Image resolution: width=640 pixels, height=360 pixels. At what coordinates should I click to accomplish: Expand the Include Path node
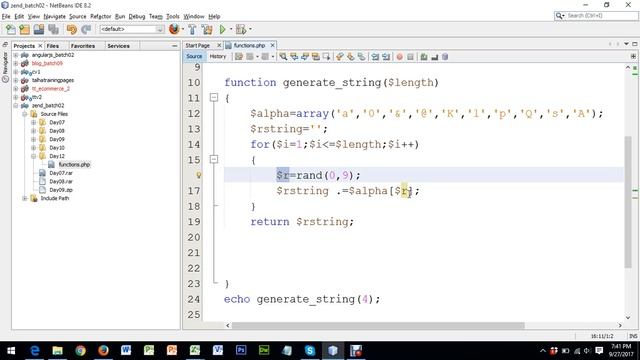[x=25, y=198]
